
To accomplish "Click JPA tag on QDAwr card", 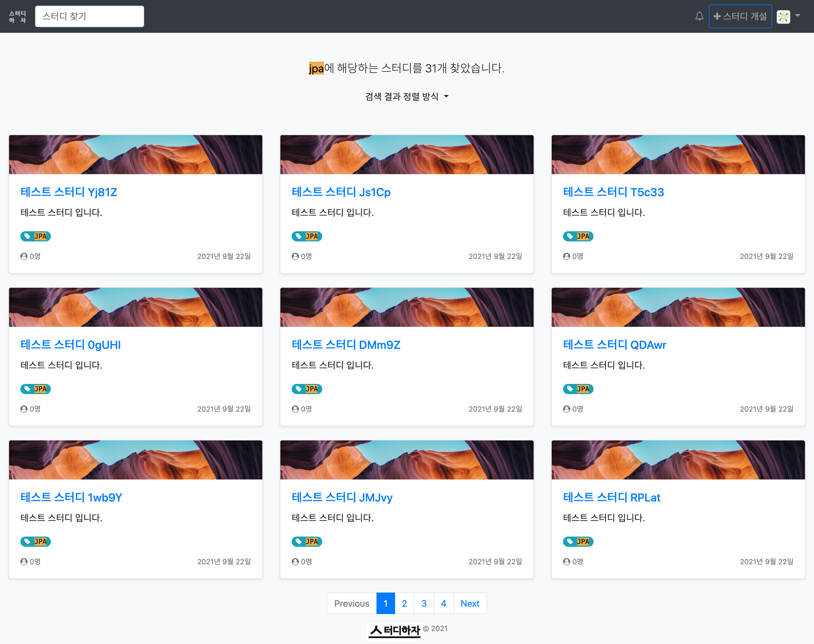I will point(578,389).
